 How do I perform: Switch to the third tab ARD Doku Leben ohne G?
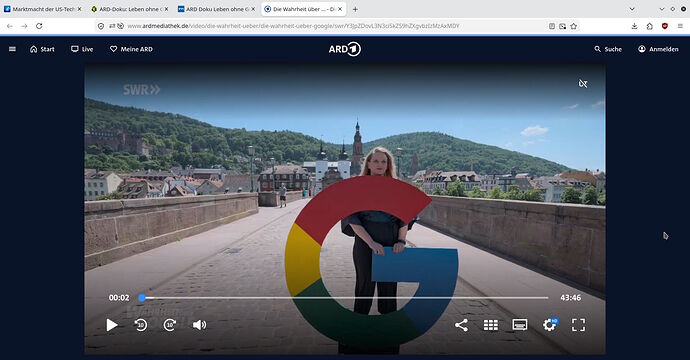(x=216, y=9)
